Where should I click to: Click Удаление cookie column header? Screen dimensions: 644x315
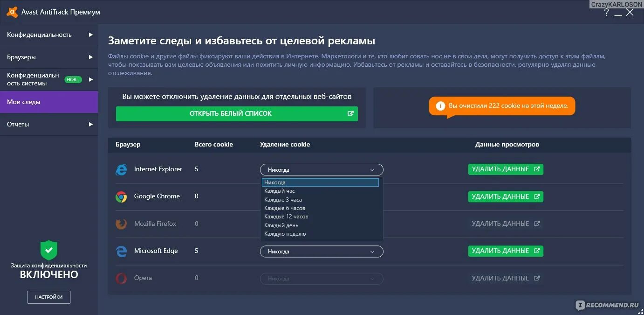pos(285,144)
